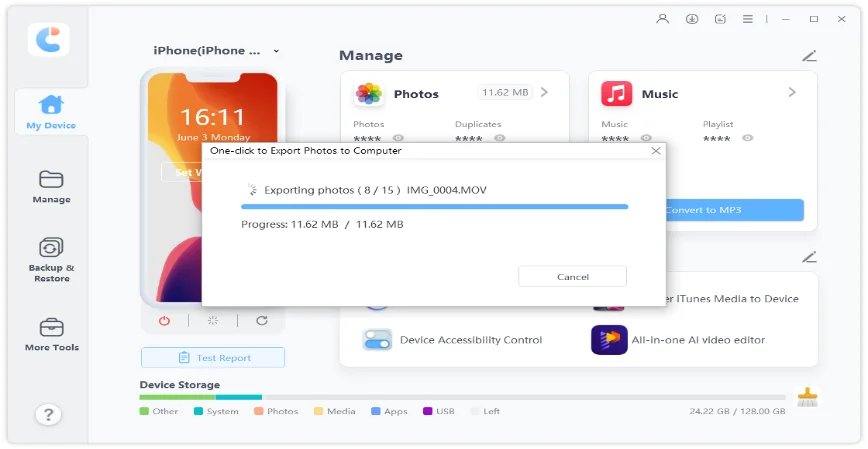This screenshot has width=868, height=449.
Task: Click the Media storage legend swatch
Action: [318, 411]
